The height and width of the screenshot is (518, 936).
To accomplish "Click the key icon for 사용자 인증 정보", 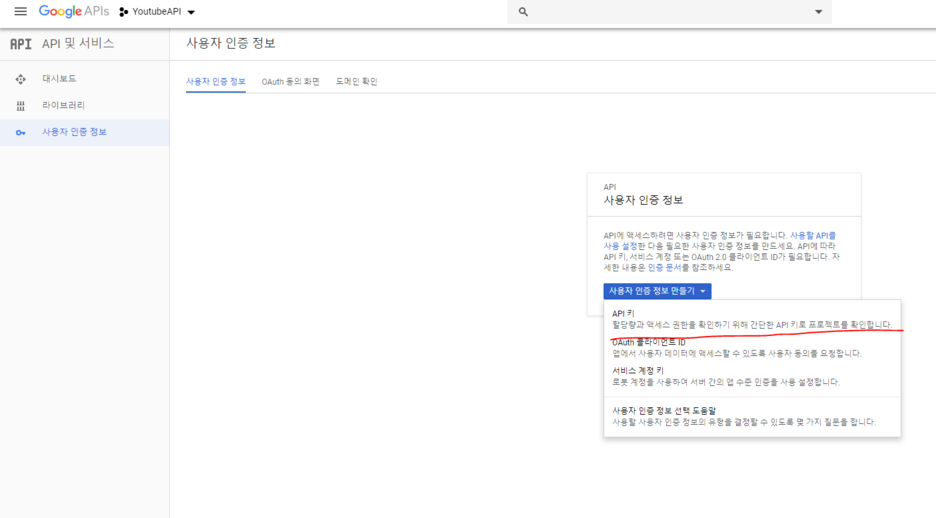I will point(21,132).
